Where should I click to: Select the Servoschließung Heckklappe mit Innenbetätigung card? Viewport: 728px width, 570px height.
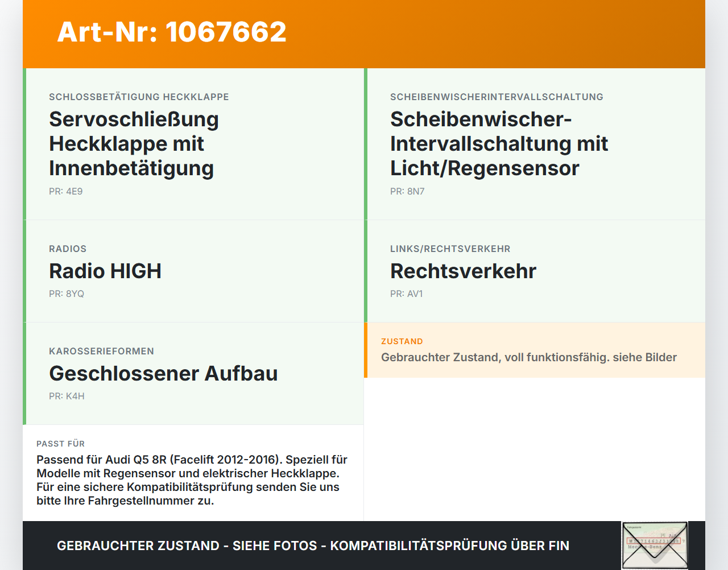[x=193, y=144]
